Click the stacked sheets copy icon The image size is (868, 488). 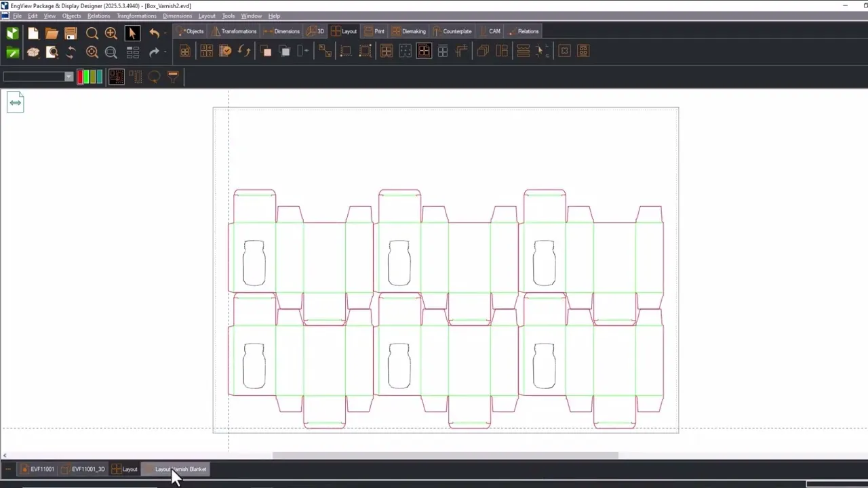point(483,51)
